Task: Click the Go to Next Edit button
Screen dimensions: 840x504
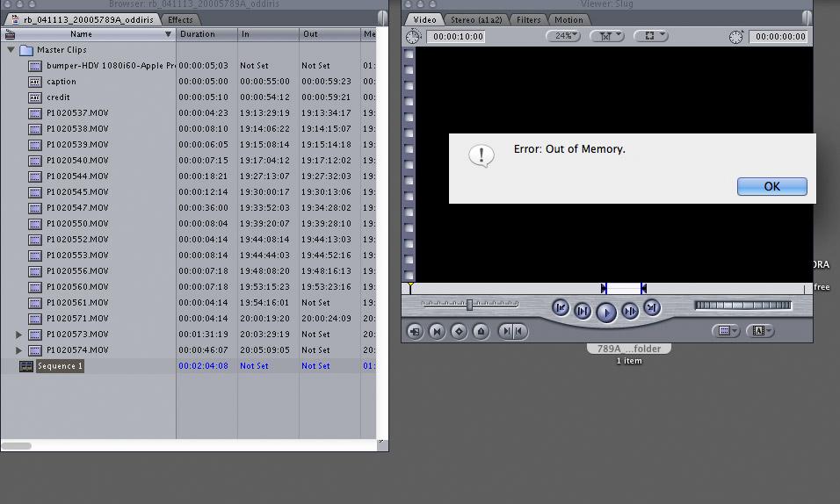Action: [651, 308]
